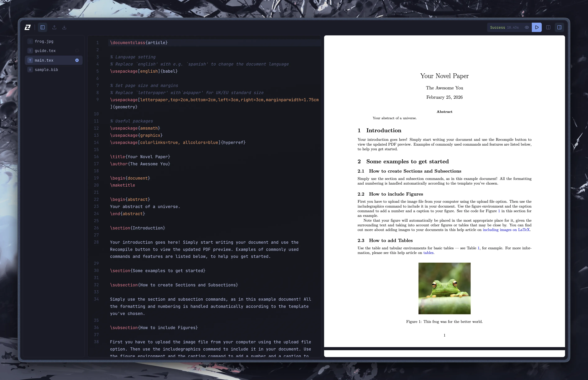Set guide.tex as main file radio
This screenshot has height=380, width=588.
click(x=77, y=51)
